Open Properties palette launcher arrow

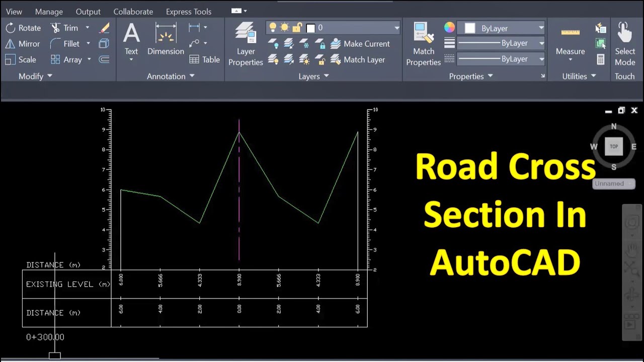pyautogui.click(x=543, y=76)
